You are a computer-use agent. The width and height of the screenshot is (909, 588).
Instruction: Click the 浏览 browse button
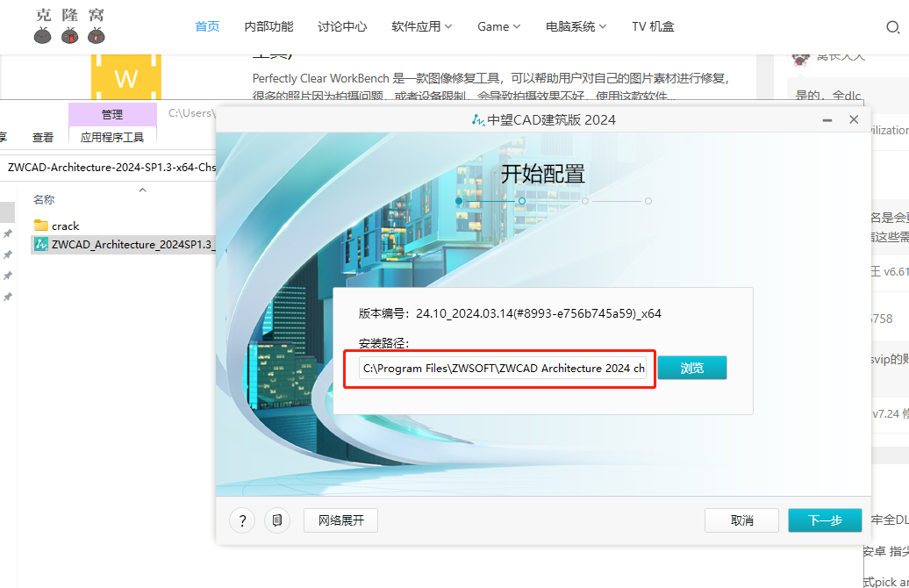pos(691,368)
